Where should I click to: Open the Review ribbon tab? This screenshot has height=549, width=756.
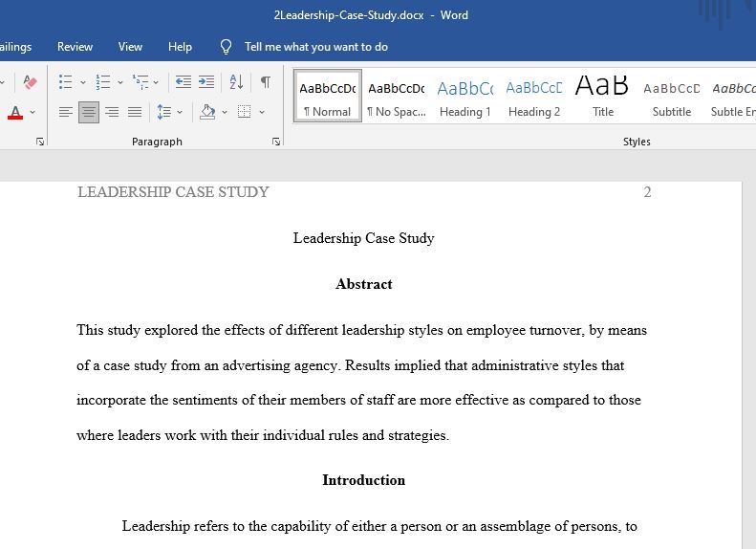tap(75, 47)
